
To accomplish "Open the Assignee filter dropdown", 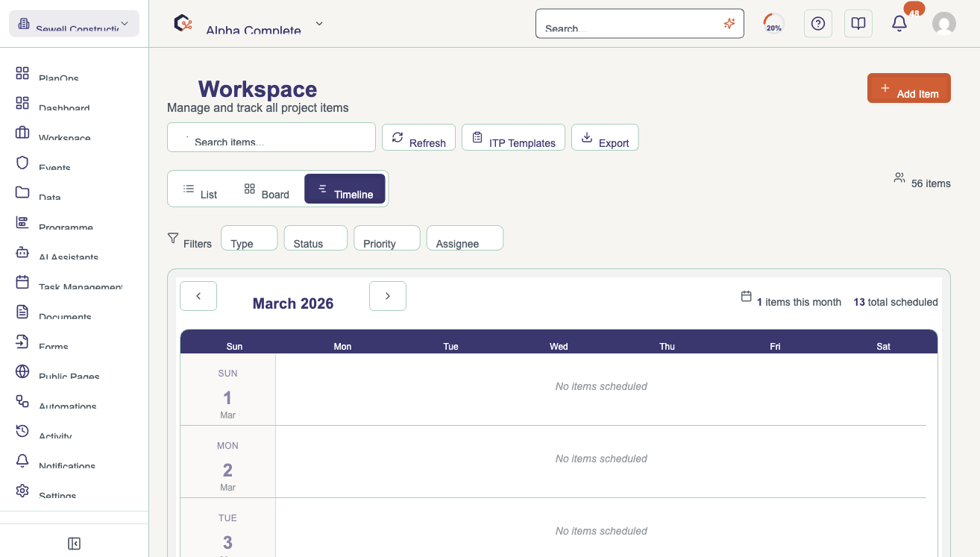I will [465, 238].
